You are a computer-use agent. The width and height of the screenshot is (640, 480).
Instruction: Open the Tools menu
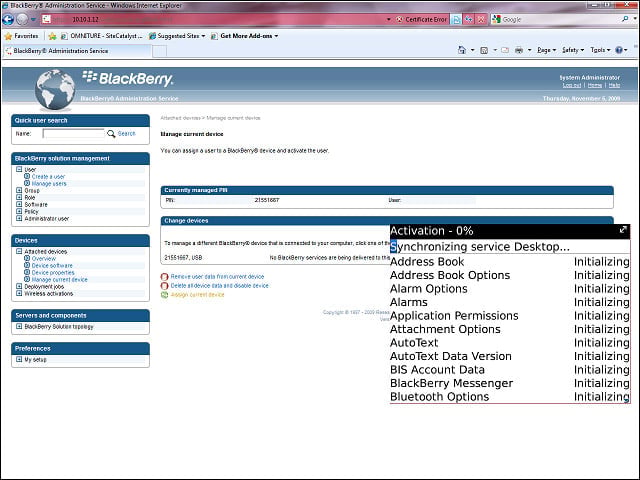[600, 50]
